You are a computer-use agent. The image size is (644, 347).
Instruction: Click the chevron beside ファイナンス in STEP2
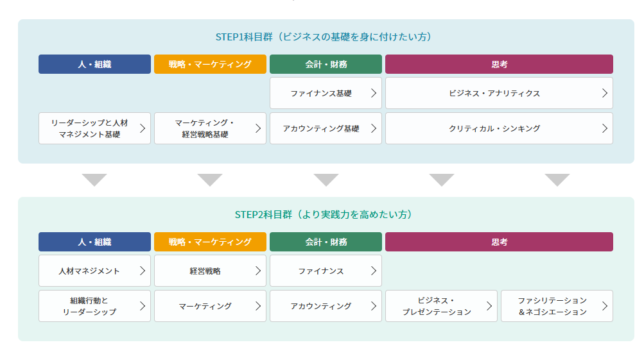tap(373, 271)
